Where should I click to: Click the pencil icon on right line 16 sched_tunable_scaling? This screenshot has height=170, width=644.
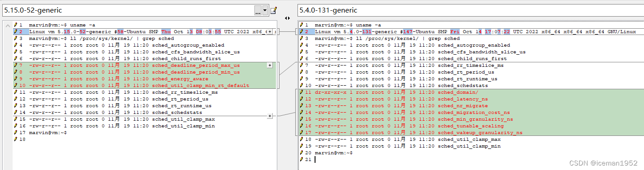point(302,126)
